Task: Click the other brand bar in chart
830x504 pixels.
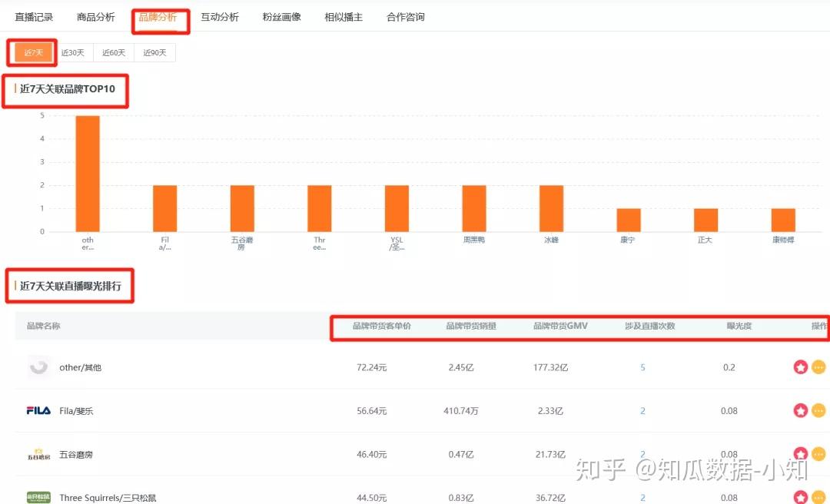Action: (x=88, y=174)
